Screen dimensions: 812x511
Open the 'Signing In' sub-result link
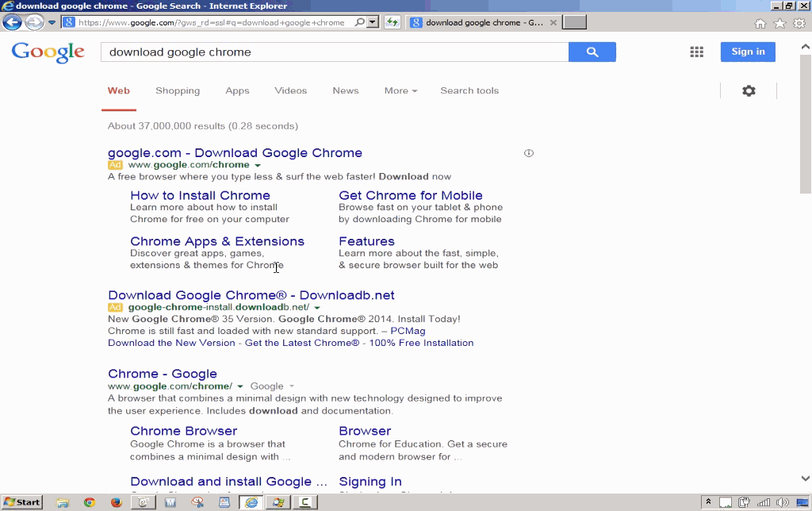pyautogui.click(x=370, y=482)
